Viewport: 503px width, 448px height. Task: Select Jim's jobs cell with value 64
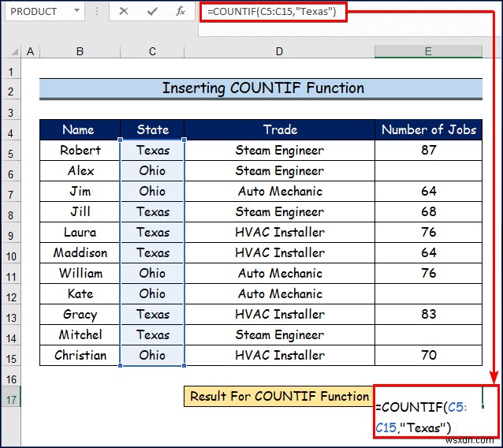click(x=428, y=191)
